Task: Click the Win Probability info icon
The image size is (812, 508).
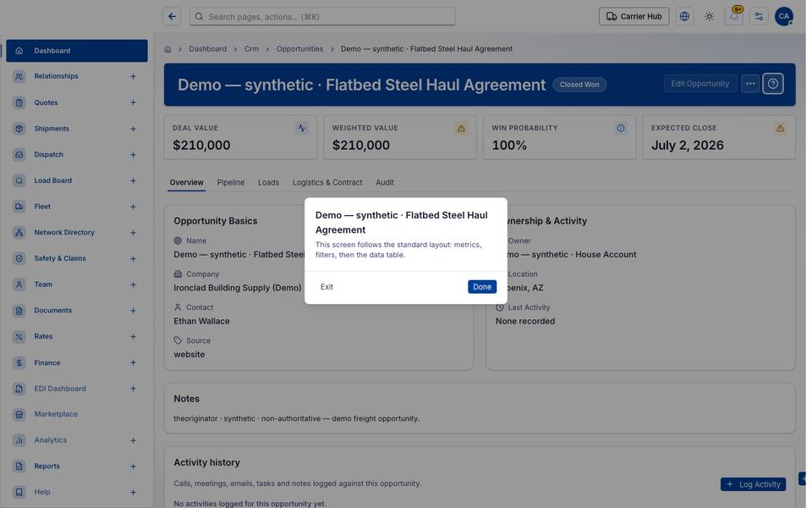Action: (620, 128)
